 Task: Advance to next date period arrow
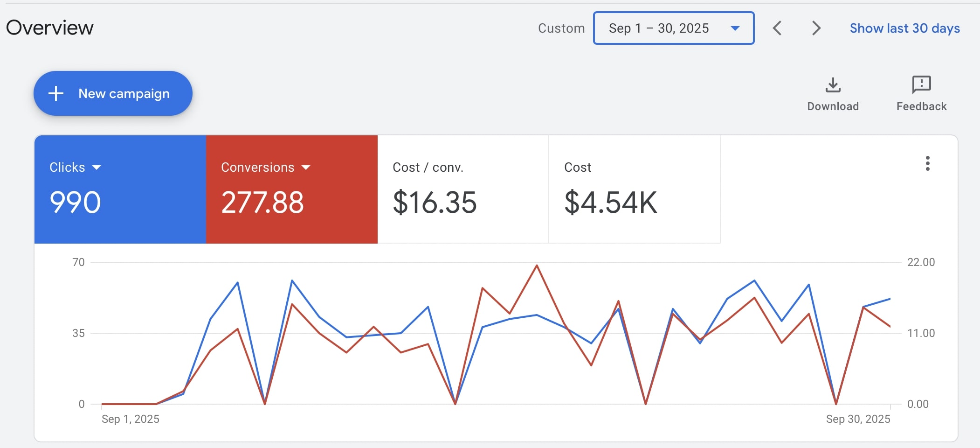(x=816, y=28)
